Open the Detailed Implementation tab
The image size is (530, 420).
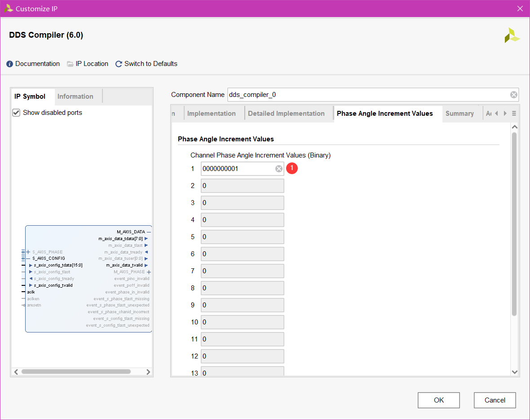point(286,114)
